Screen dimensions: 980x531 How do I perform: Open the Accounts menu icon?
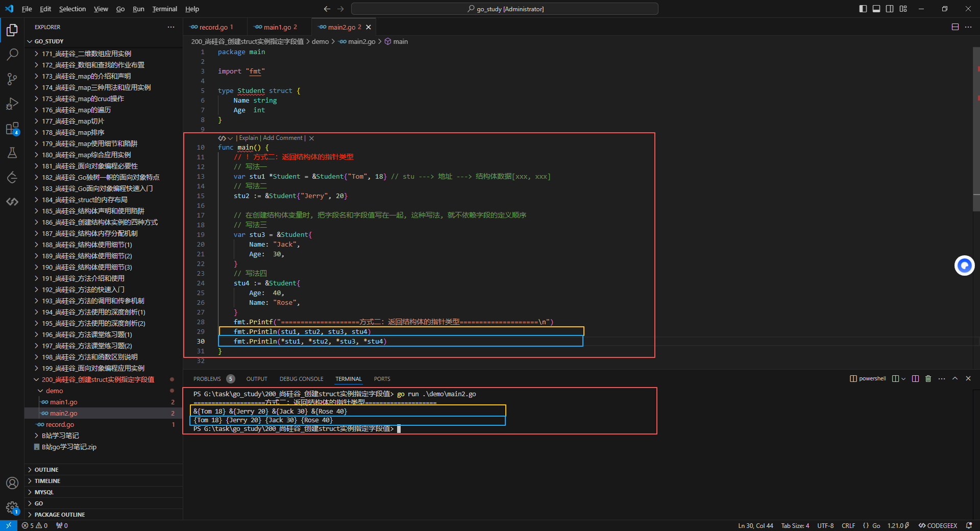pos(12,483)
